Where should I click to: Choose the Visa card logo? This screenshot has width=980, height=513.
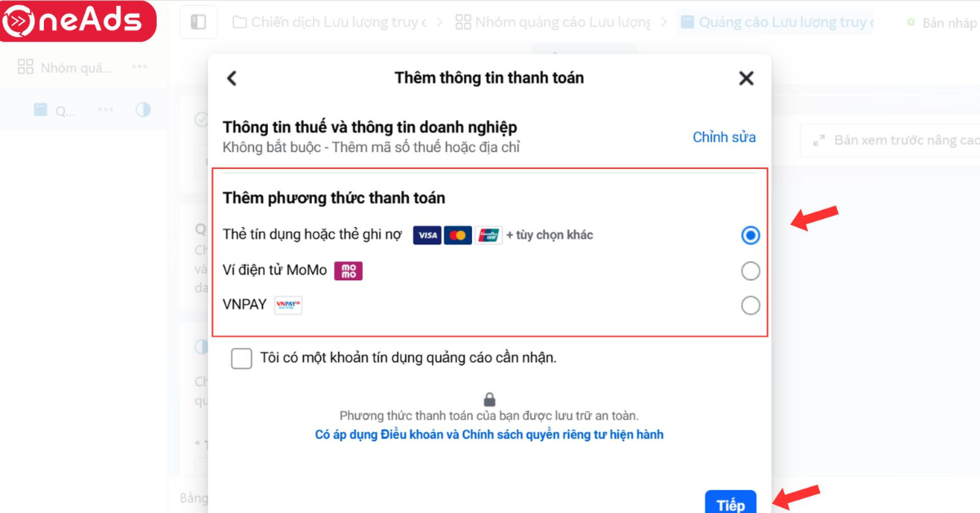[x=427, y=235]
